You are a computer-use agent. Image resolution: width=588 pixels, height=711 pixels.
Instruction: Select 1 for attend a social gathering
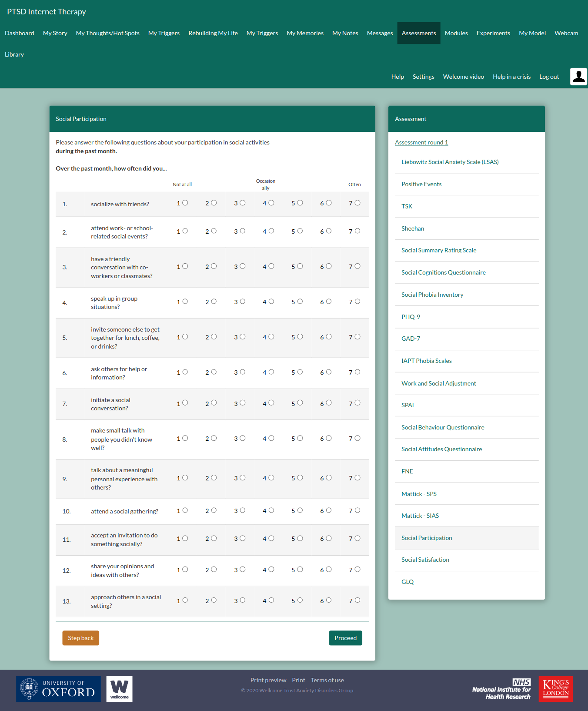click(x=185, y=510)
